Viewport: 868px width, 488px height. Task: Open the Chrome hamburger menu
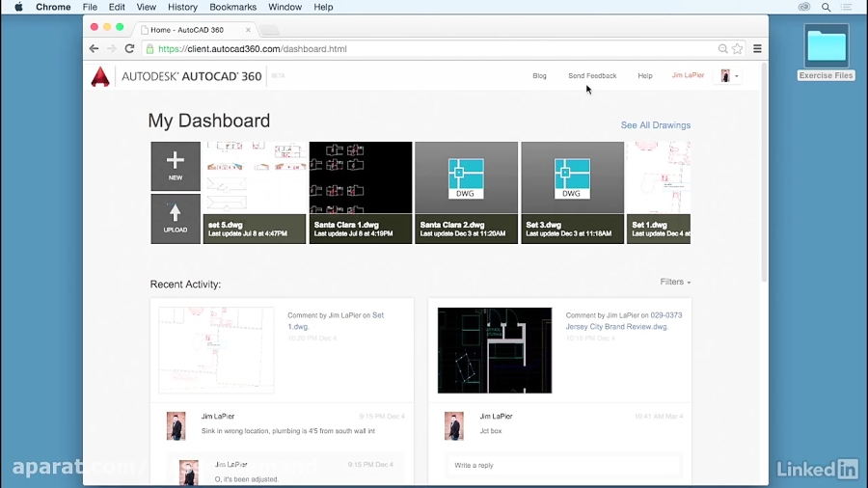757,48
